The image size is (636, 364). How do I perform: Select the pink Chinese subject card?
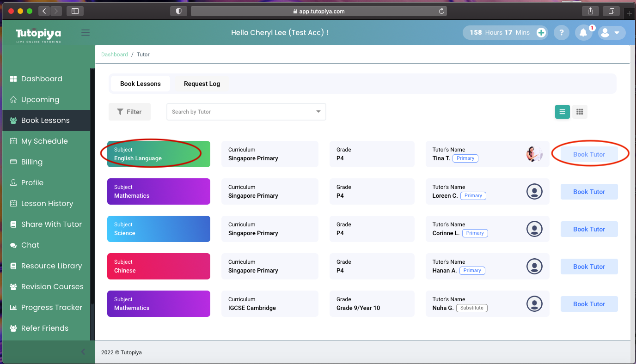(159, 266)
